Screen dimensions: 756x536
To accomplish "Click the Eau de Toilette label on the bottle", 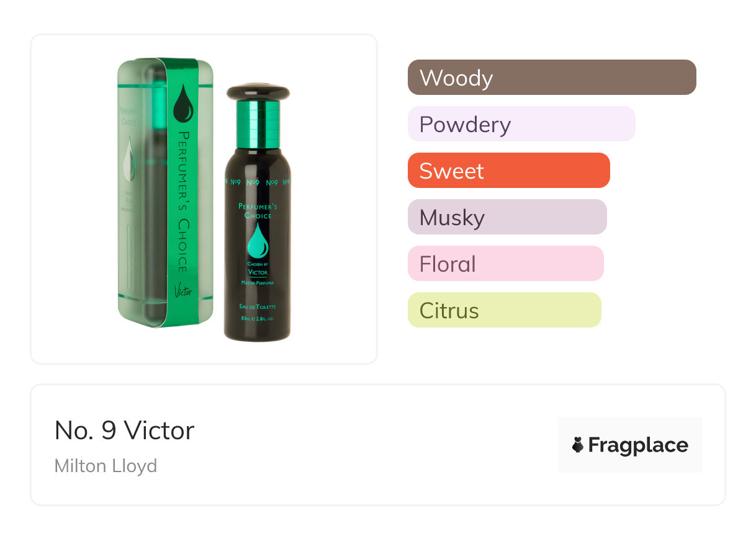I will (257, 307).
